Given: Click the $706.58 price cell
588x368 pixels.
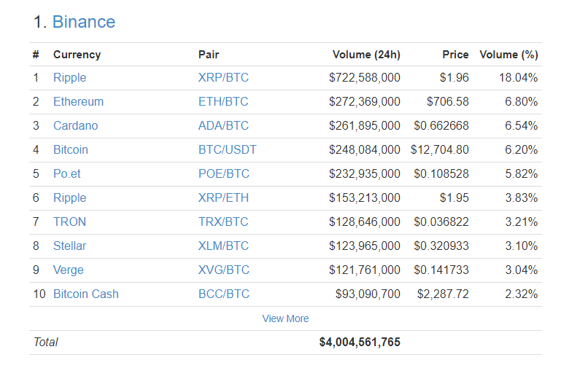Looking at the screenshot, I should point(448,101).
